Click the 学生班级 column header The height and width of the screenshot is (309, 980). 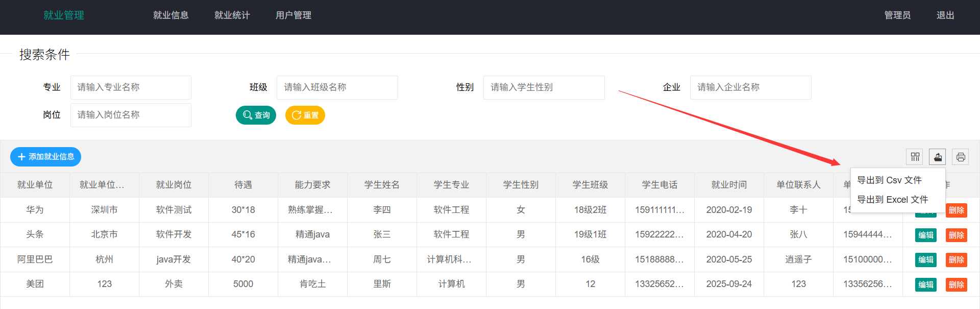591,185
